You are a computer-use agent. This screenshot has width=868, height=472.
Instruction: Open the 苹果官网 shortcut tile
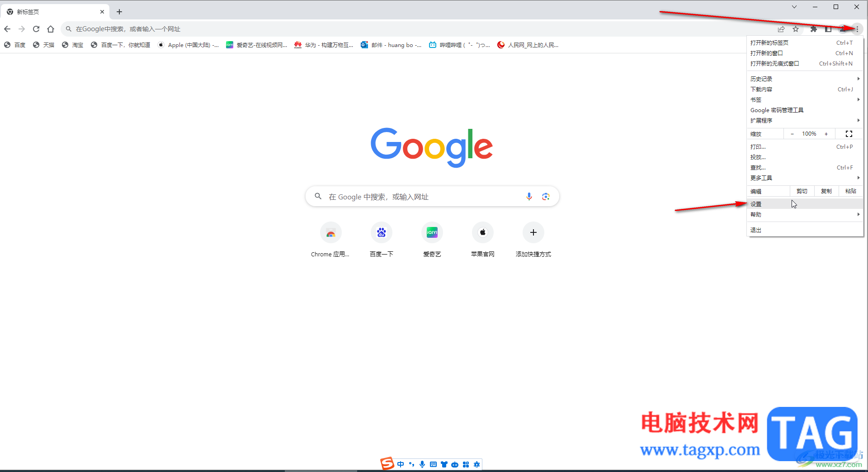pyautogui.click(x=483, y=240)
